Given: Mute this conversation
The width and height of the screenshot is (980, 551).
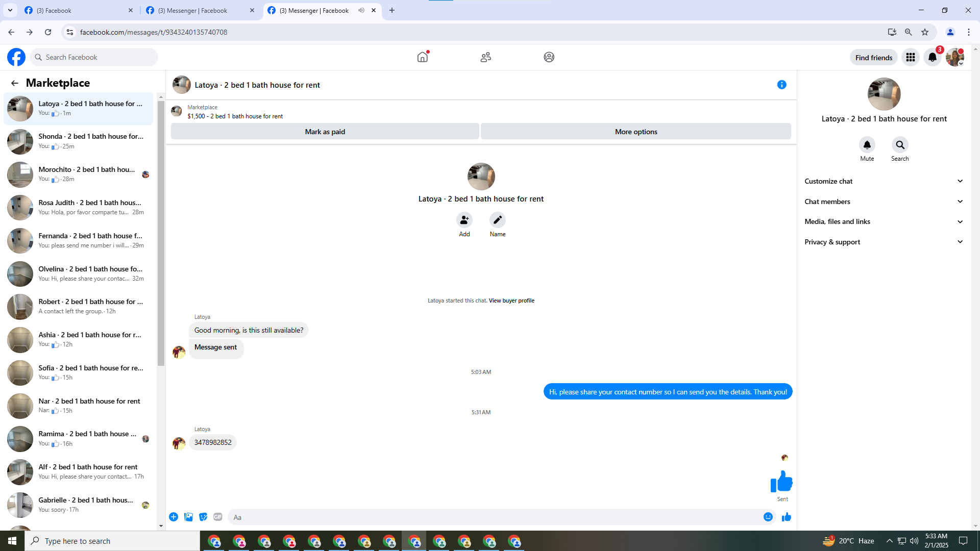Looking at the screenshot, I should point(867,145).
